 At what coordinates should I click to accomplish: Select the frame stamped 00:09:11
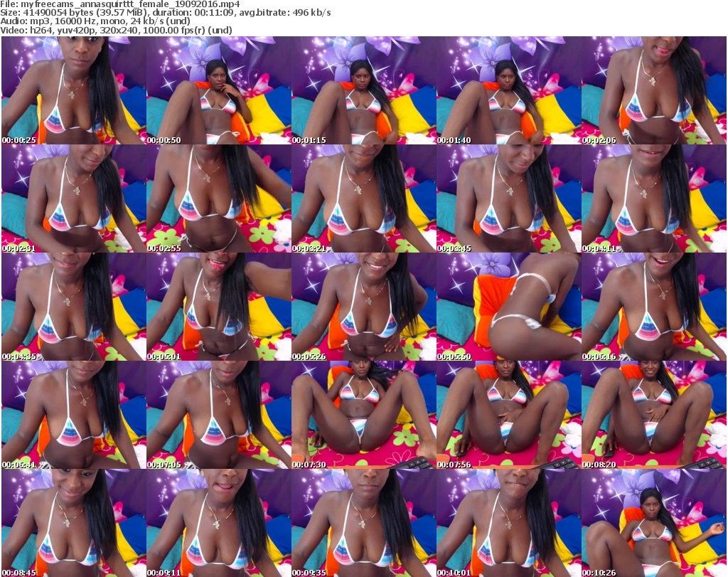[x=219, y=523]
